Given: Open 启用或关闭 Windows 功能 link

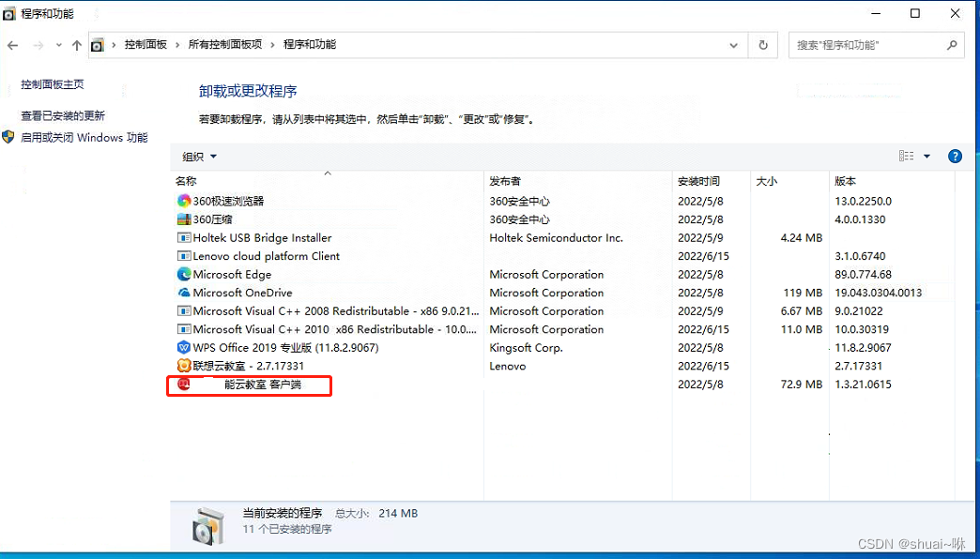Looking at the screenshot, I should (84, 138).
